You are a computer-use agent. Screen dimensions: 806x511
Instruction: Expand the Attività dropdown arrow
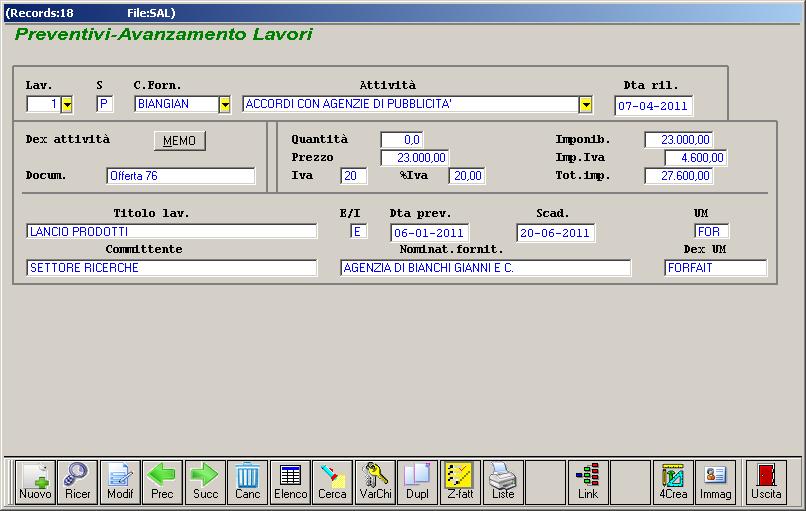tap(586, 104)
